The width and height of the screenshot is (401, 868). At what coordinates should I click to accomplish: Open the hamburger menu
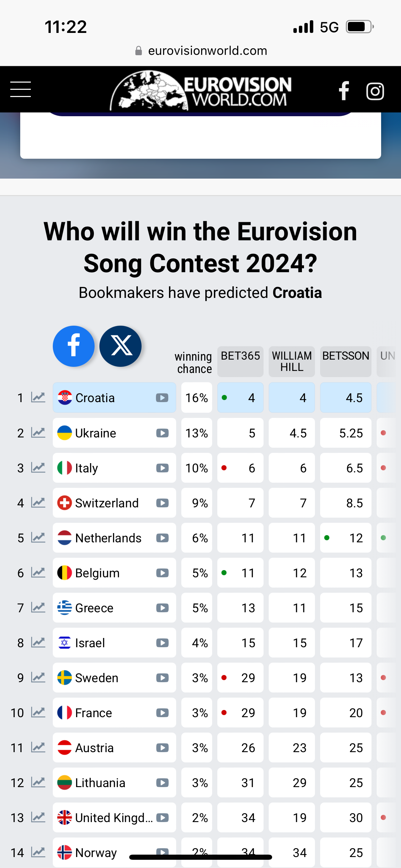21,89
